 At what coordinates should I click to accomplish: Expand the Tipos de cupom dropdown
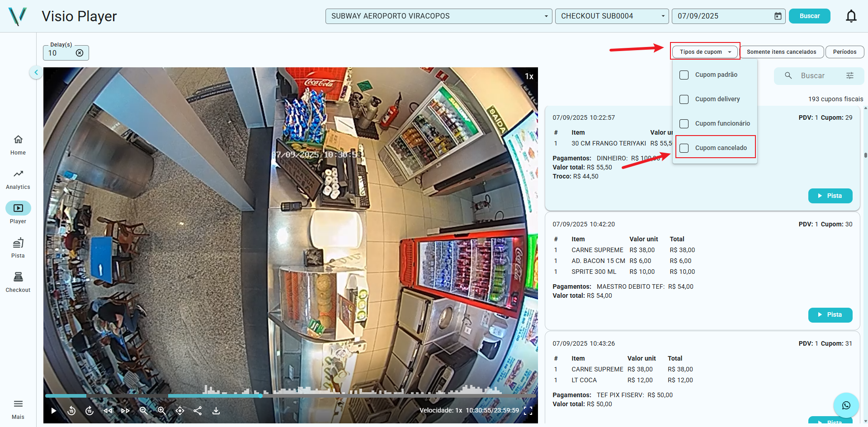coord(705,52)
